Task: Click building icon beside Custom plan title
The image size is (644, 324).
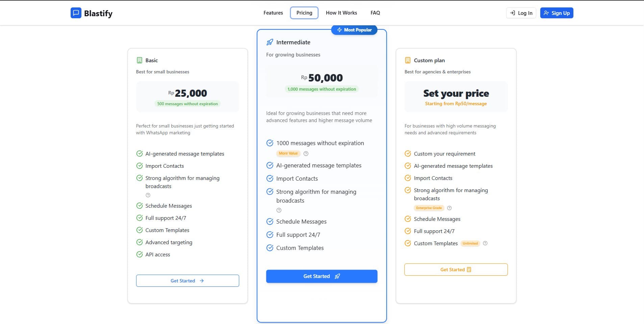Action: [x=408, y=60]
